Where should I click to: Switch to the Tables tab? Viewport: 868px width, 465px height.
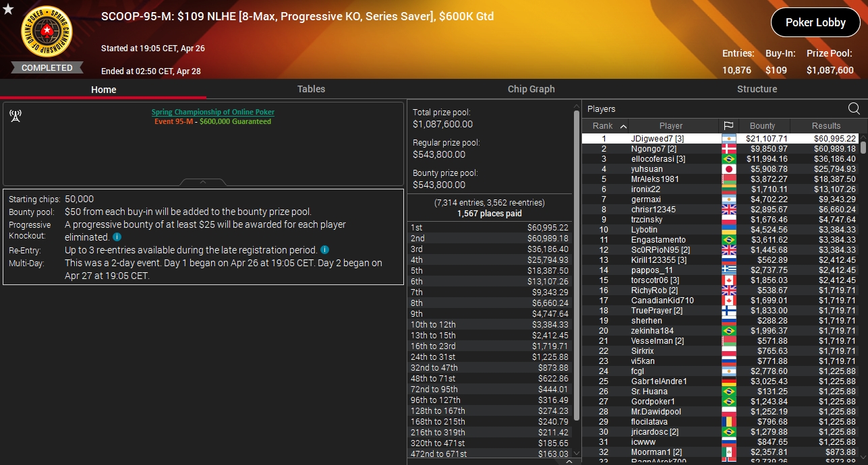point(311,89)
